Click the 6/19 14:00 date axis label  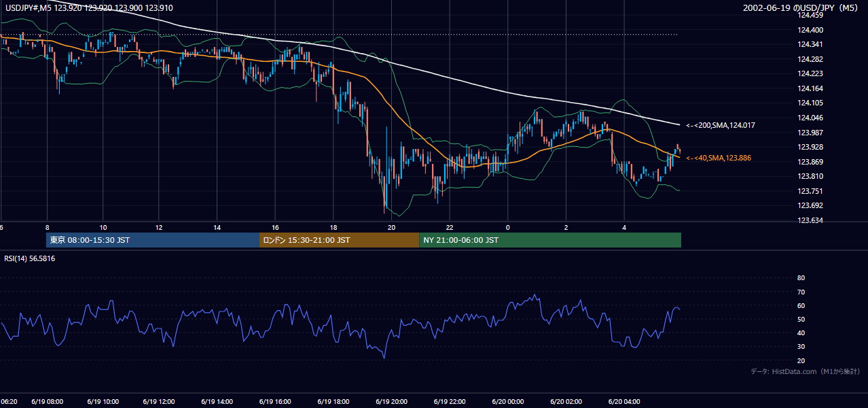point(219,401)
